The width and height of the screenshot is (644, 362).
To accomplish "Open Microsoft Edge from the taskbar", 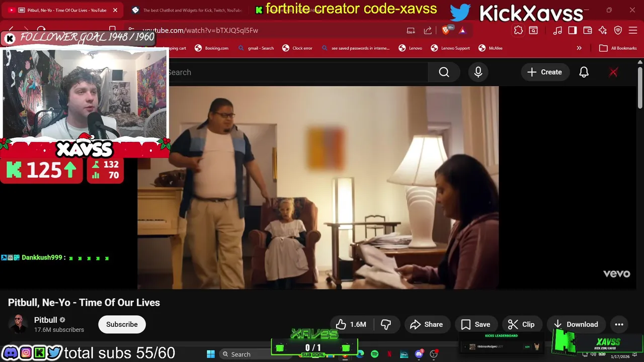I will tap(360, 354).
